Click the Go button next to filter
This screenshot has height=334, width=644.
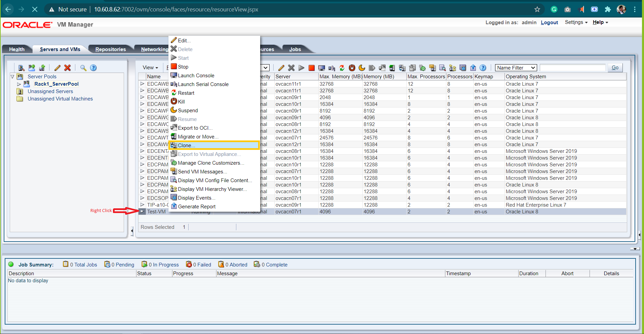[615, 68]
